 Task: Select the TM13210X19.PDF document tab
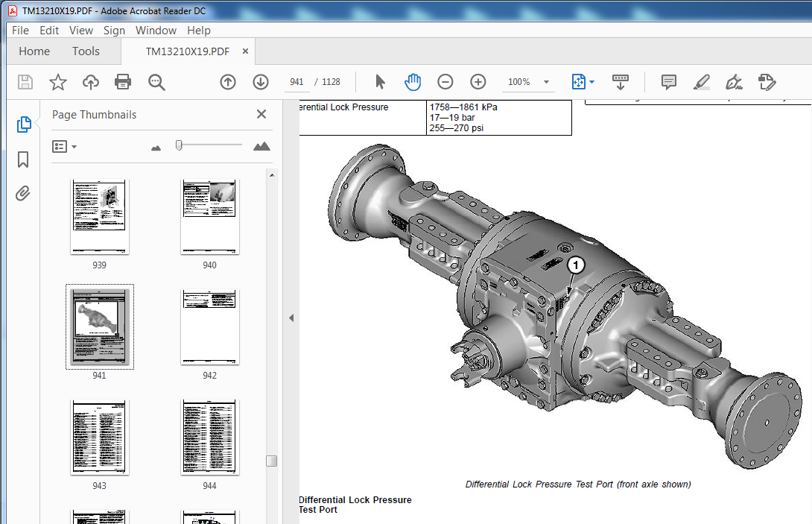(188, 51)
